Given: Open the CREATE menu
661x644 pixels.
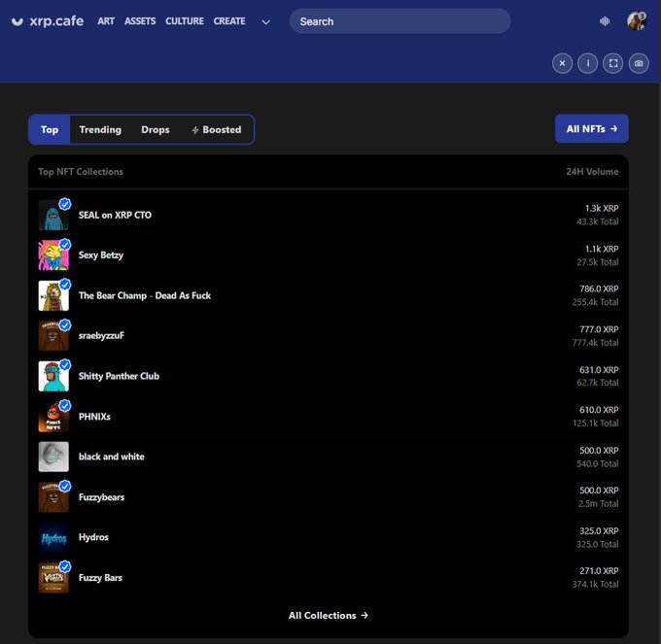Looking at the screenshot, I should (229, 21).
